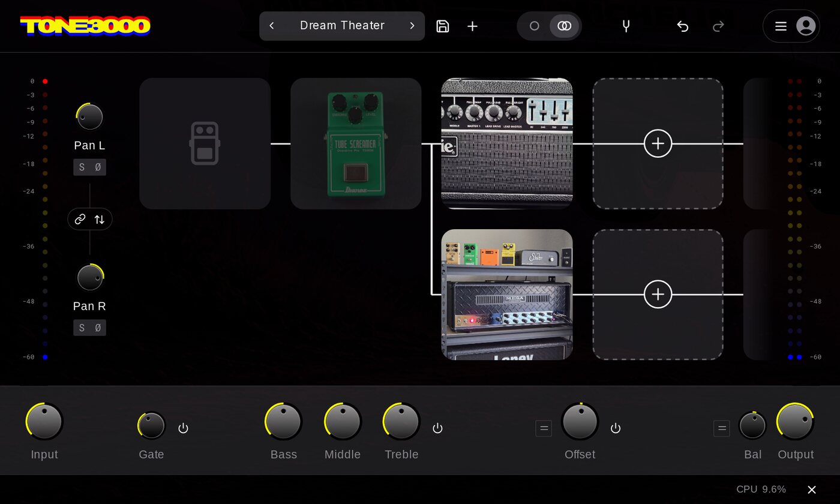Solo the Pan R channel

pyautogui.click(x=82, y=328)
